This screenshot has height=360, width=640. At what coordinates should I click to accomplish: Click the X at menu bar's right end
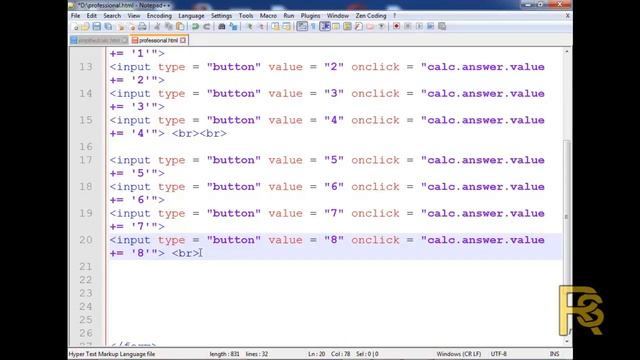point(567,16)
